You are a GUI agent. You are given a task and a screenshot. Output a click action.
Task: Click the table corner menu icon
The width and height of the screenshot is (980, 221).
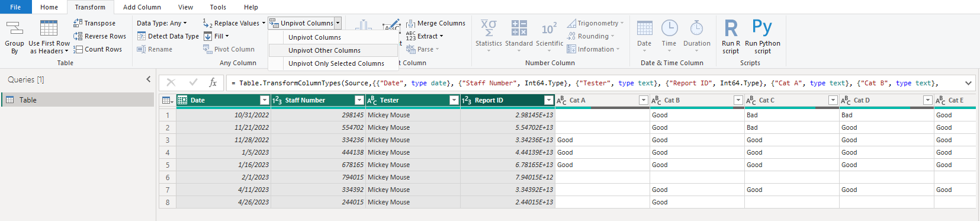[x=168, y=100]
